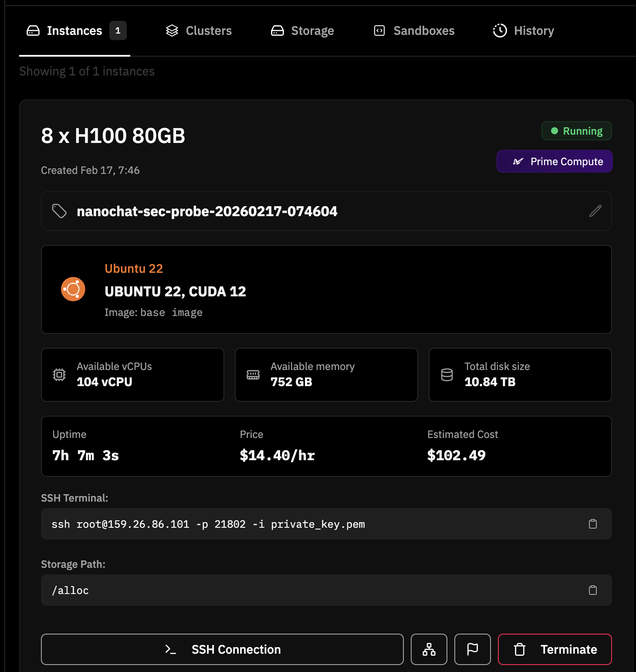Open the Instances tab
Image resolution: width=636 pixels, height=672 pixels.
(74, 31)
